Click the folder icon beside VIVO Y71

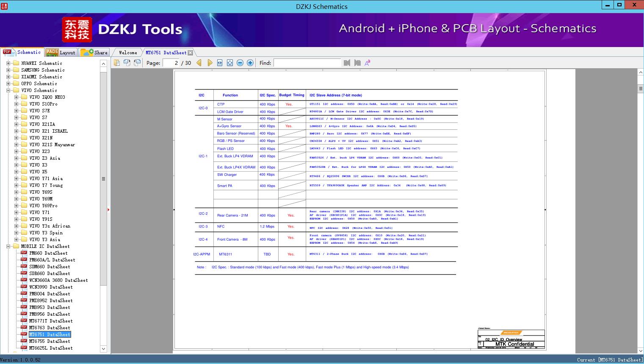point(24,212)
